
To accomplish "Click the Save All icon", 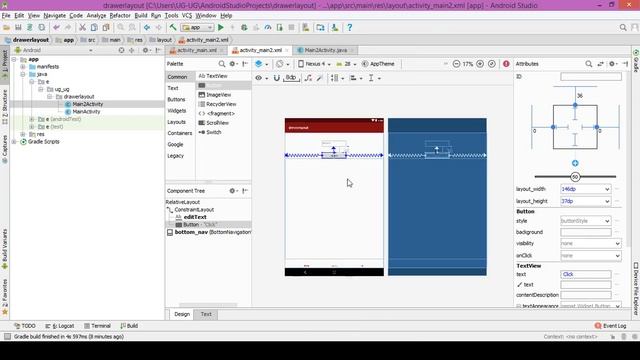I will (x=18, y=28).
